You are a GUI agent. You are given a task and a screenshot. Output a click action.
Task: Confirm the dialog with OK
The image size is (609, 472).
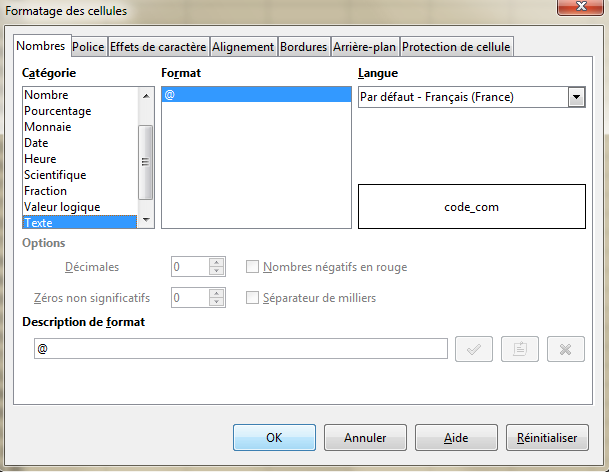[274, 437]
